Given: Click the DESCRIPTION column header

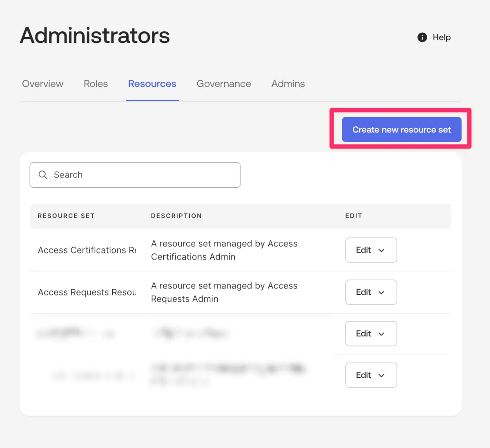Looking at the screenshot, I should [176, 216].
